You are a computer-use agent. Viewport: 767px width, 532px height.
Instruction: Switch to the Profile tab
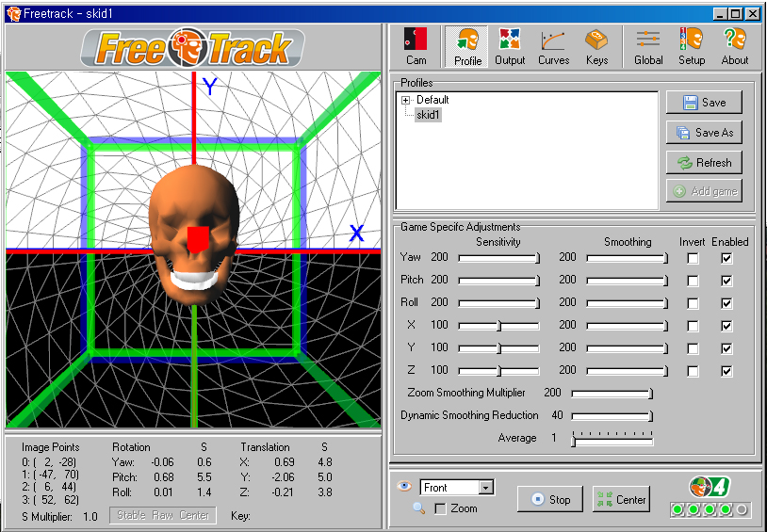coord(467,46)
